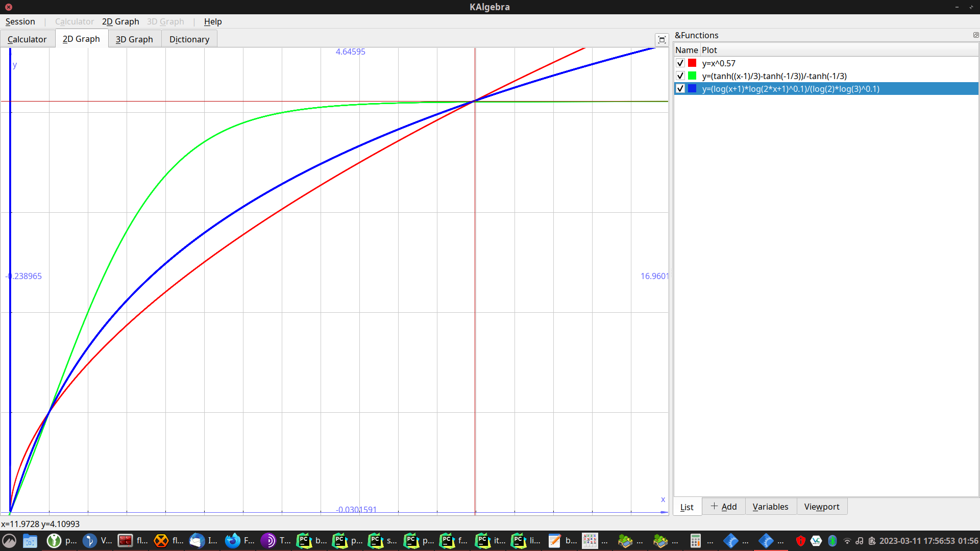The width and height of the screenshot is (980, 551).
Task: Open the file manager taskbar icon
Action: pyautogui.click(x=30, y=541)
